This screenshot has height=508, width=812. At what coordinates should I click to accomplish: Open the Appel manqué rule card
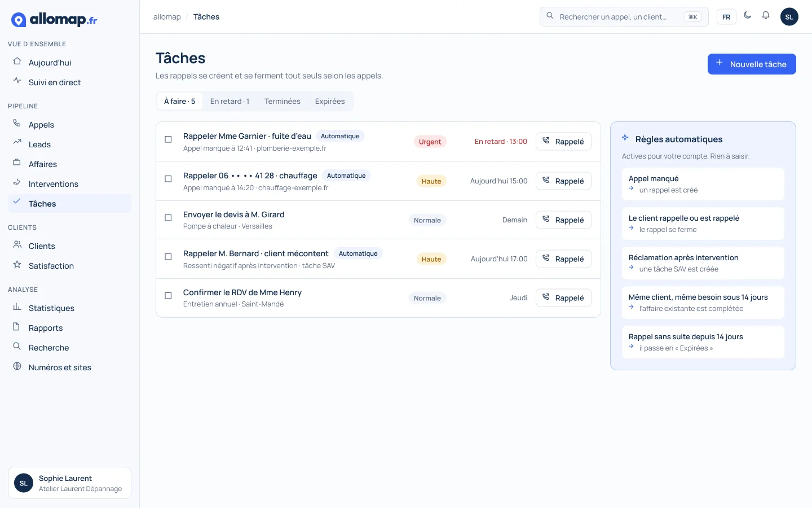[x=703, y=184]
